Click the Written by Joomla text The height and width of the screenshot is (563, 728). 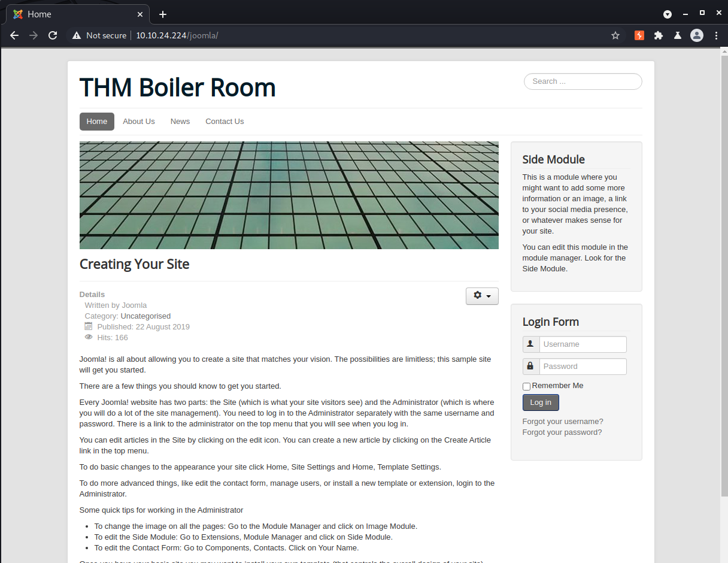pyautogui.click(x=116, y=305)
